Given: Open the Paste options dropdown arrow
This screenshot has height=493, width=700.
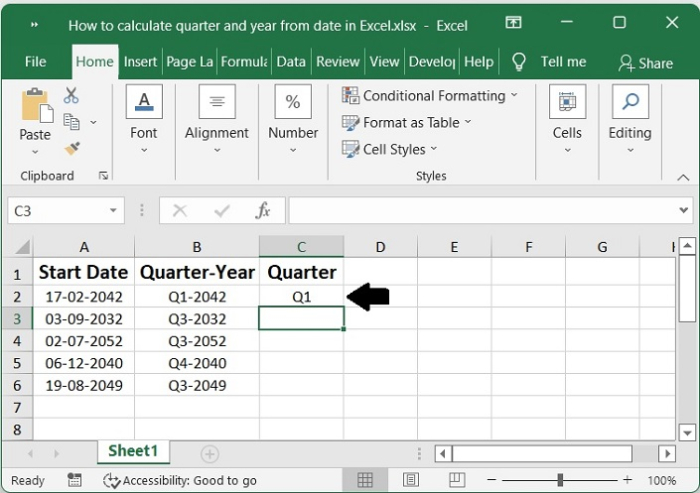Looking at the screenshot, I should [x=35, y=152].
